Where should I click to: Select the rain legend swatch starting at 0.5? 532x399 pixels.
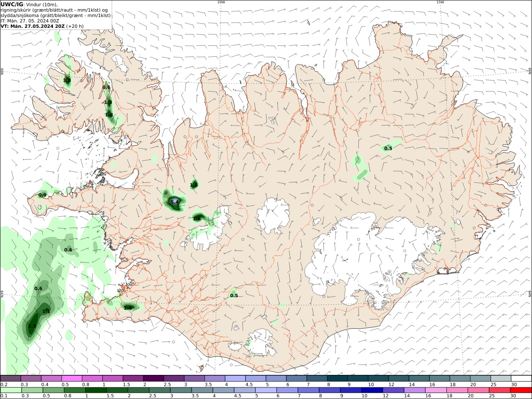[53, 390]
